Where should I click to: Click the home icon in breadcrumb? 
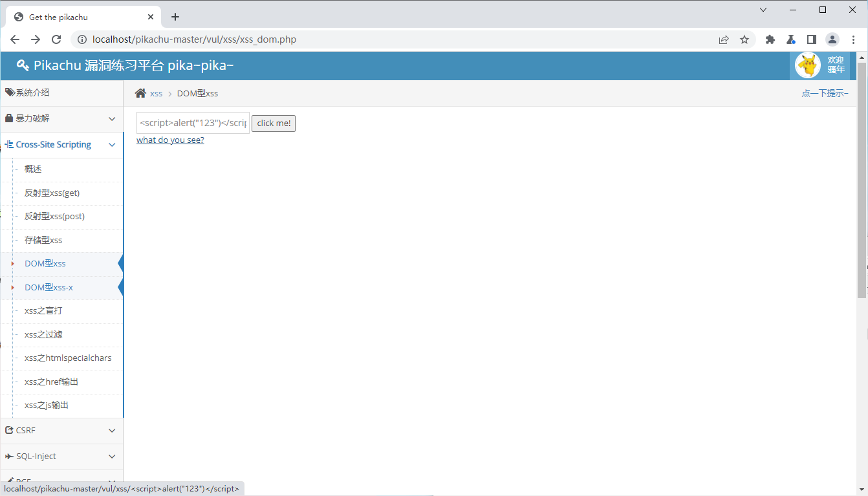click(x=140, y=93)
